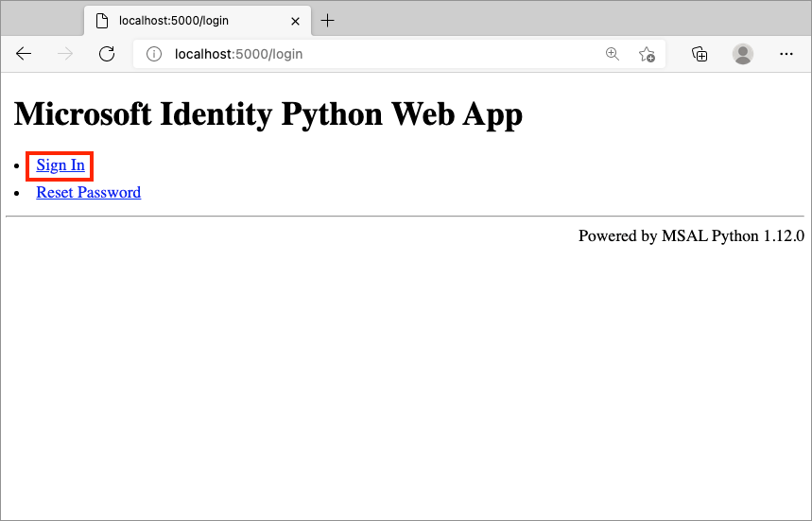
Task: Click the bullet before Reset Password
Action: coord(18,193)
